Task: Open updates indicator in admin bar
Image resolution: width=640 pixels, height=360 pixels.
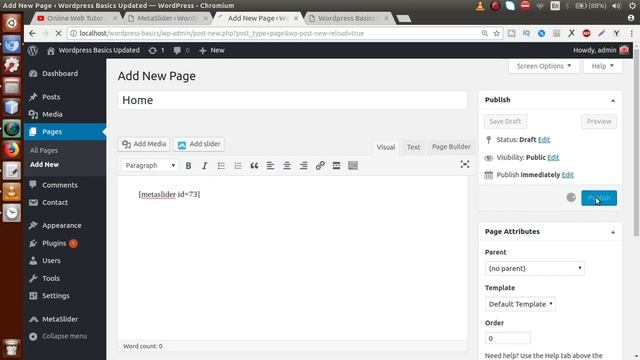Action: pos(156,51)
